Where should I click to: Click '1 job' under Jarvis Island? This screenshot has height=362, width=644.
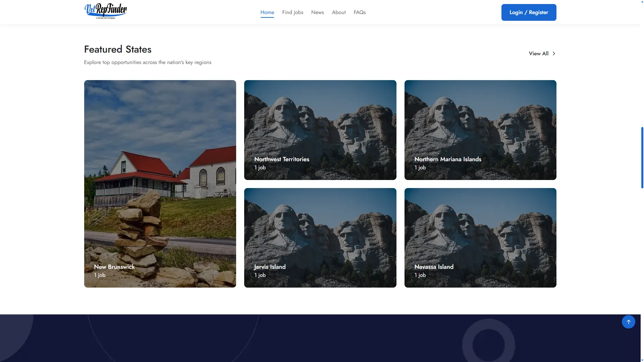coord(260,275)
